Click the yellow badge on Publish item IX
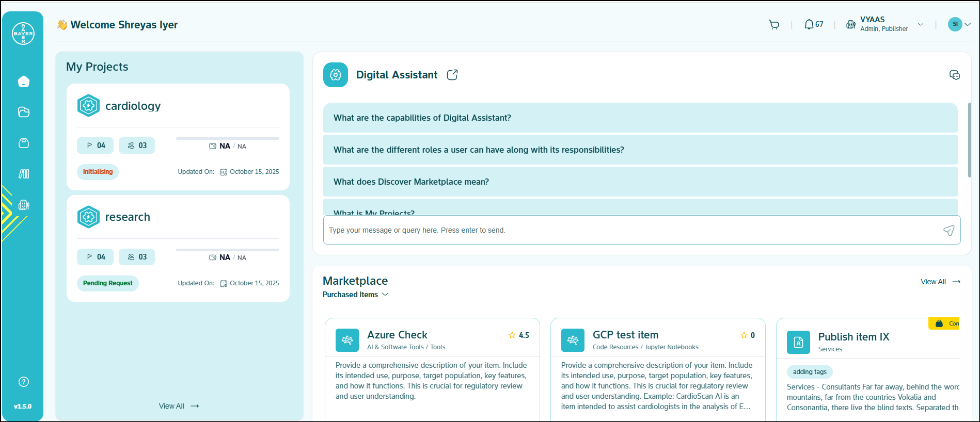Image resolution: width=980 pixels, height=422 pixels. 944,323
